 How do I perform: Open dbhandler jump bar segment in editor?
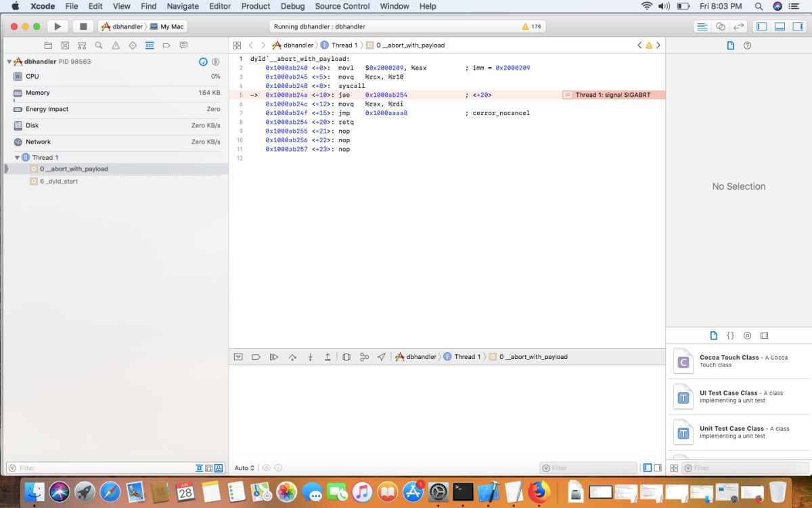tap(293, 45)
